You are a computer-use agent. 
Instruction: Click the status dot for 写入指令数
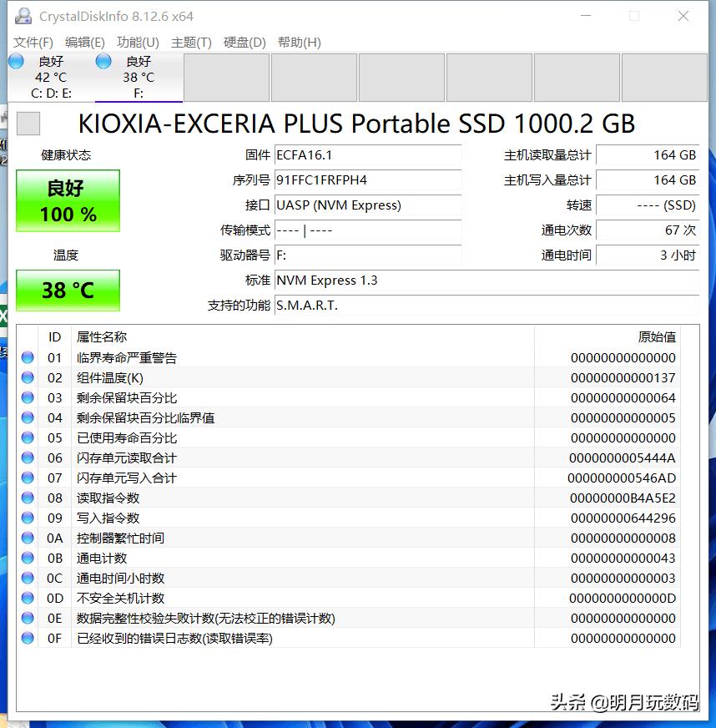click(28, 518)
